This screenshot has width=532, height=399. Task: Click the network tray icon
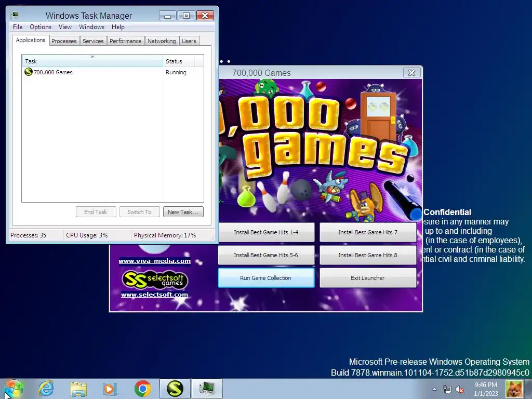(x=447, y=389)
